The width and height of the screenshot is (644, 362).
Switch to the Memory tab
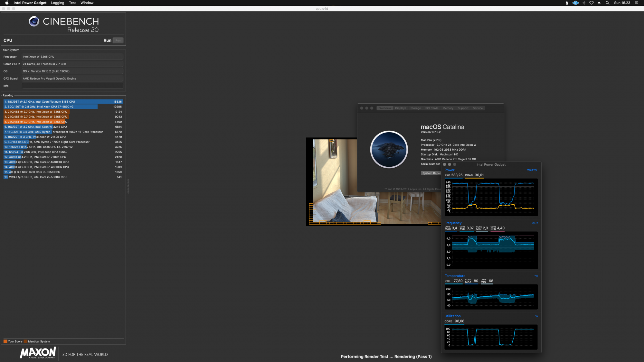point(448,108)
